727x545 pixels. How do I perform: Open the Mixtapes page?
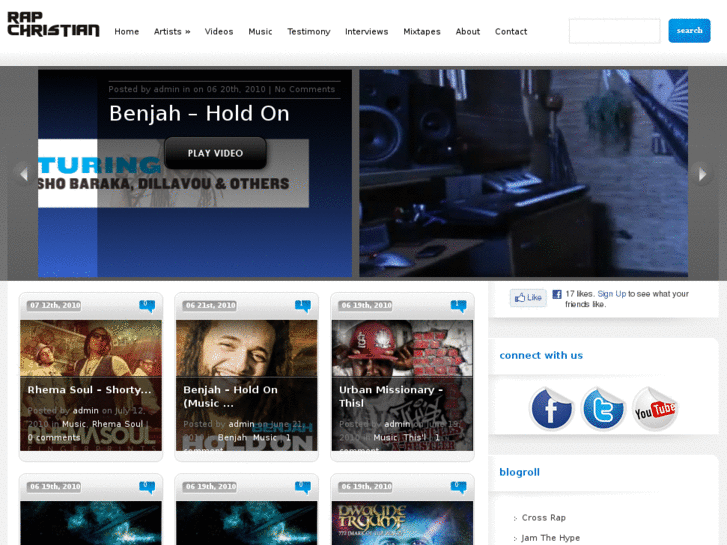tap(422, 32)
